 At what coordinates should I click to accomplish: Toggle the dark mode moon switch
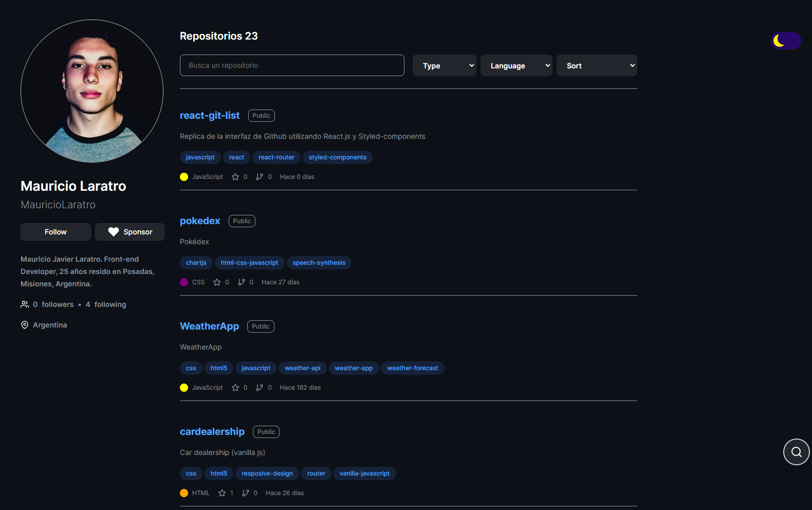786,41
